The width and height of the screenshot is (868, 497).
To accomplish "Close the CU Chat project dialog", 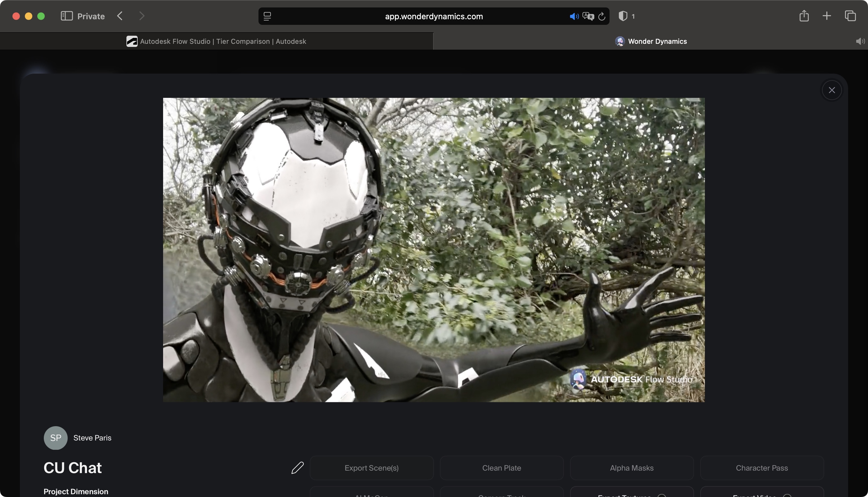I will click(832, 90).
